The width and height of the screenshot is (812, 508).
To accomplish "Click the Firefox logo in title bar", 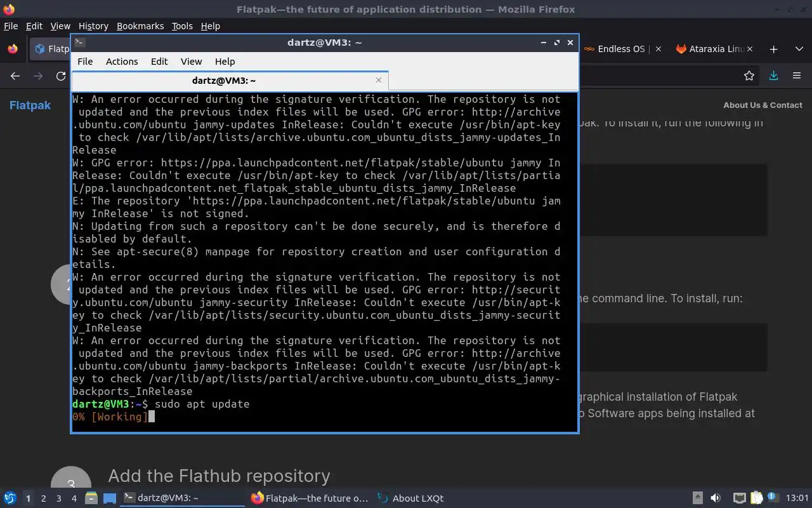I will 9,10.
